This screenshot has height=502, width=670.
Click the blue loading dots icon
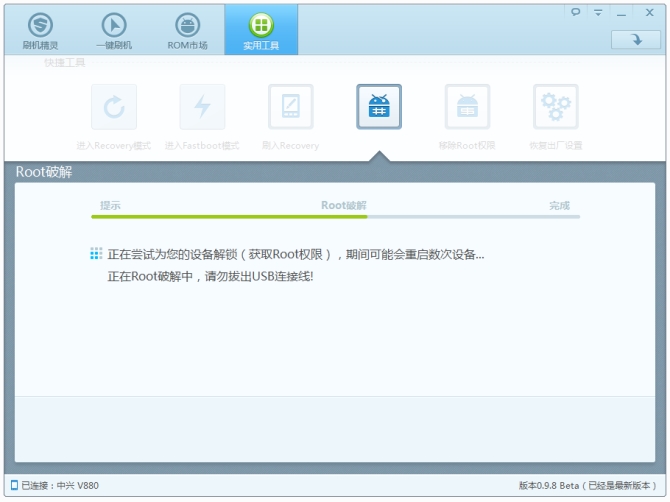tap(96, 253)
